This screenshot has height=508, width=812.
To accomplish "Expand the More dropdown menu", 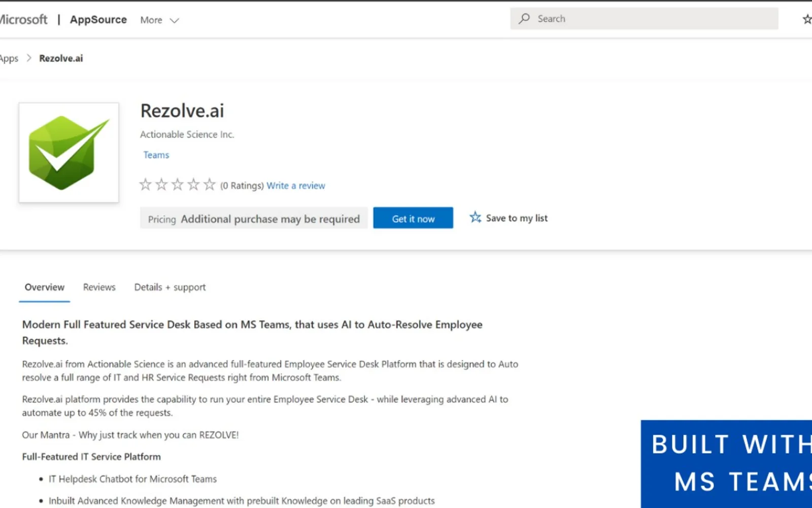I will [x=159, y=20].
